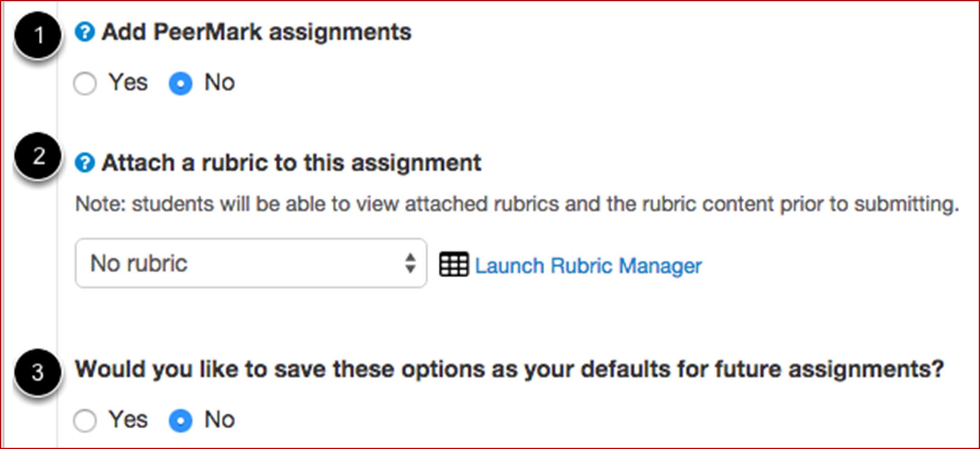Click the black step 3 badge

coord(38,372)
